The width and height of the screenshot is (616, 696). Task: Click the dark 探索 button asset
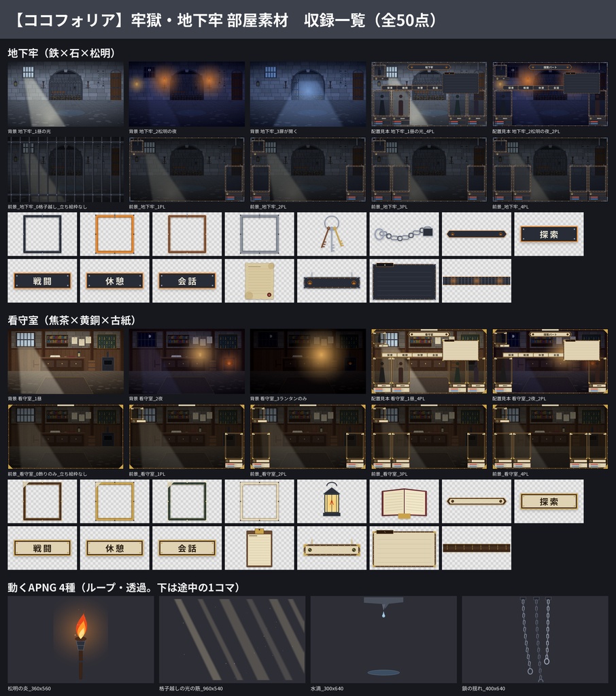549,234
